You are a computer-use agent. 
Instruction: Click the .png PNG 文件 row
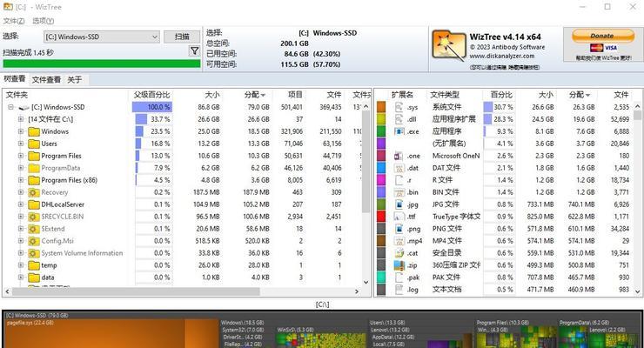[505, 229]
